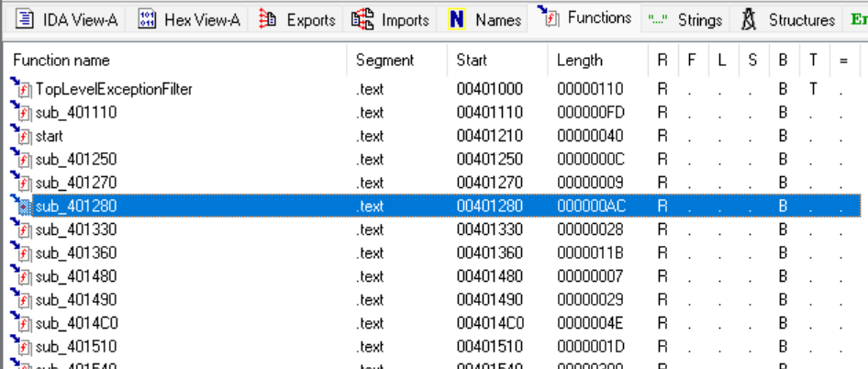This screenshot has width=868, height=369.
Task: Sort by Start column header
Action: click(472, 60)
